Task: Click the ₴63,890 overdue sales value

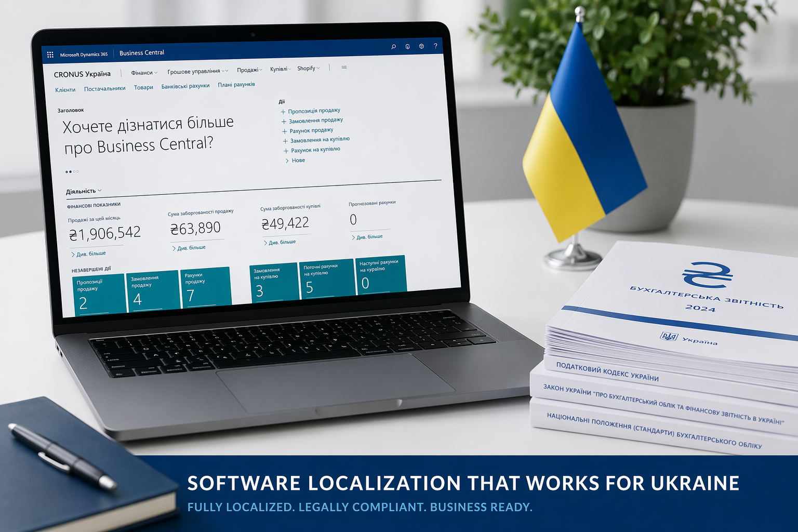Action: [x=195, y=228]
